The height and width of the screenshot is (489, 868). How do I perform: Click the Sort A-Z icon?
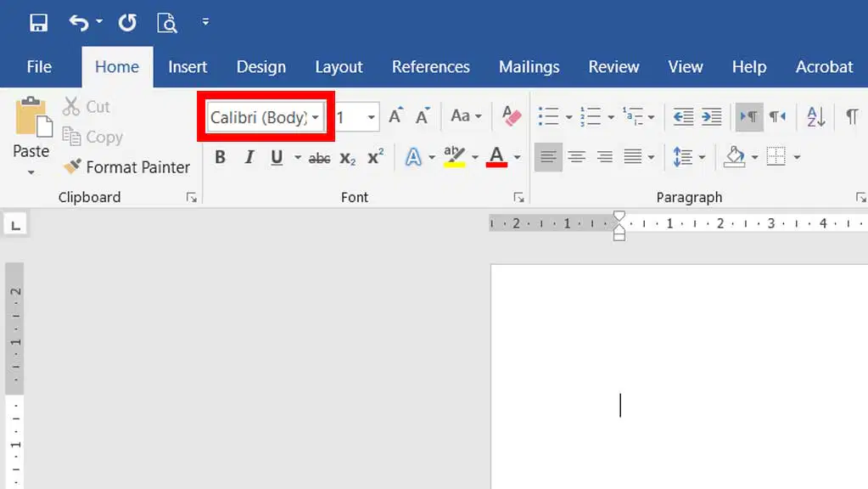pos(816,117)
